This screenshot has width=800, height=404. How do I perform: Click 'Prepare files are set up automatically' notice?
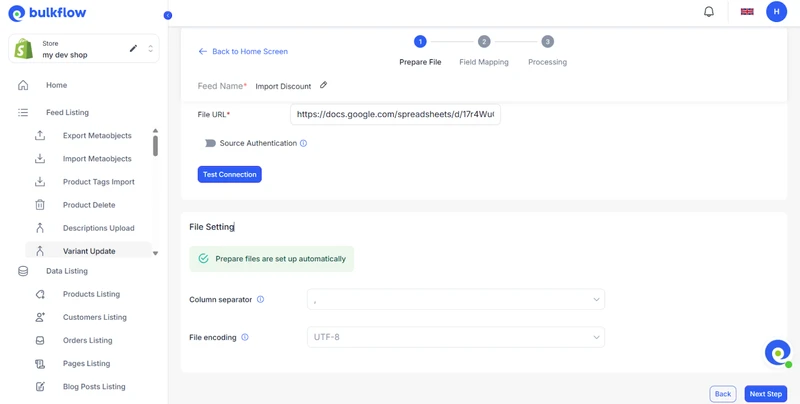271,259
